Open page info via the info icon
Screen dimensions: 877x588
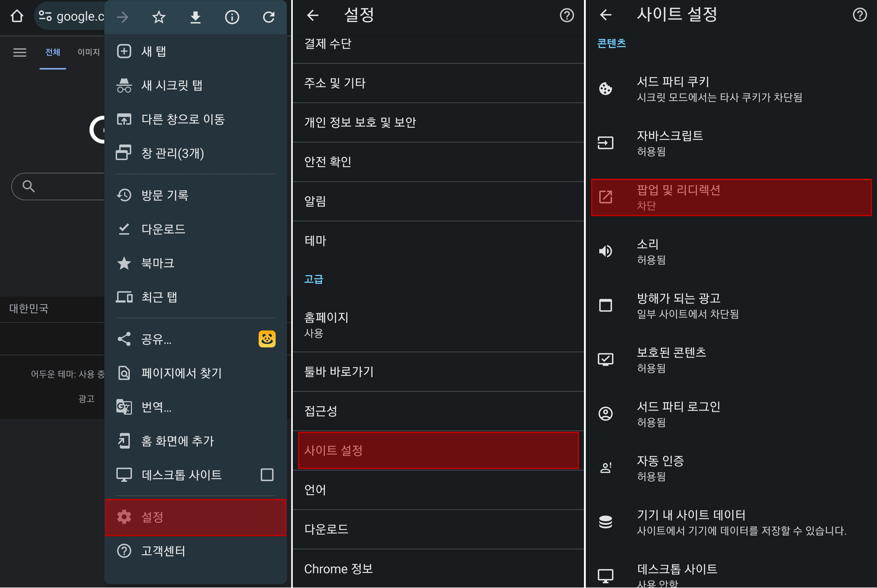(232, 17)
